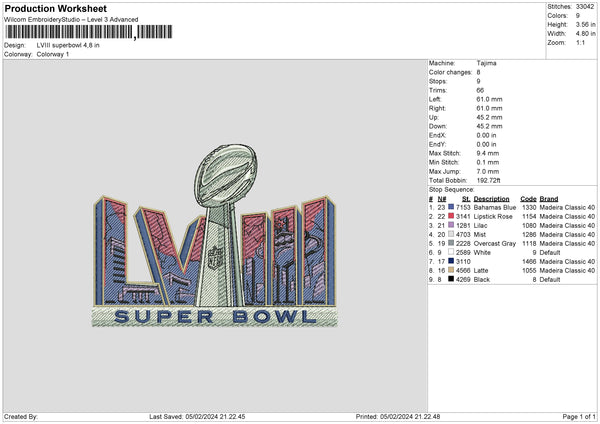Image resolution: width=600 pixels, height=424 pixels.
Task: Click the 'Brand' column header
Action: (549, 199)
